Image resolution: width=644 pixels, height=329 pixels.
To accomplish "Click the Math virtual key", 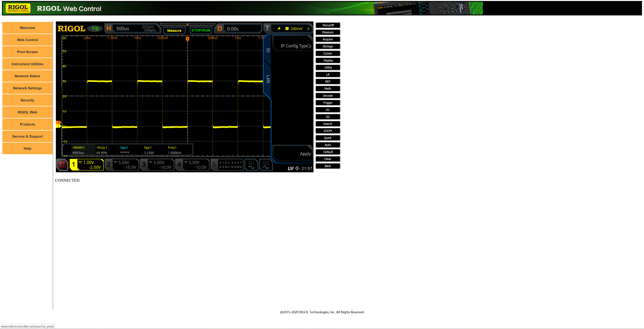I will tap(328, 88).
